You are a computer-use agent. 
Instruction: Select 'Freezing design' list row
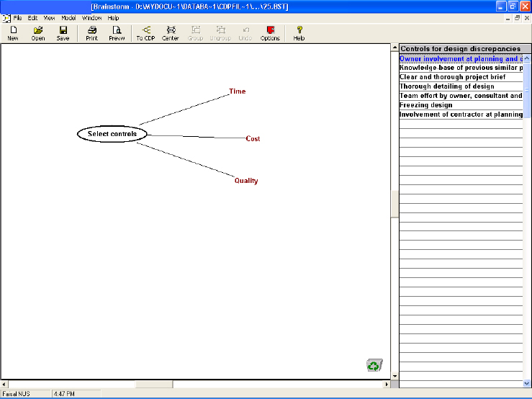(x=461, y=105)
